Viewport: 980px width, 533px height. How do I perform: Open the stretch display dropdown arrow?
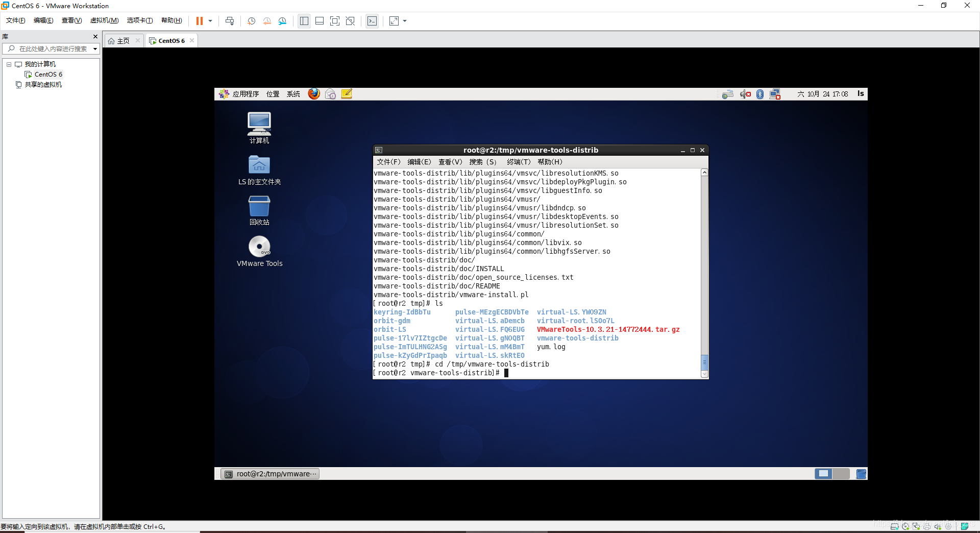click(405, 21)
